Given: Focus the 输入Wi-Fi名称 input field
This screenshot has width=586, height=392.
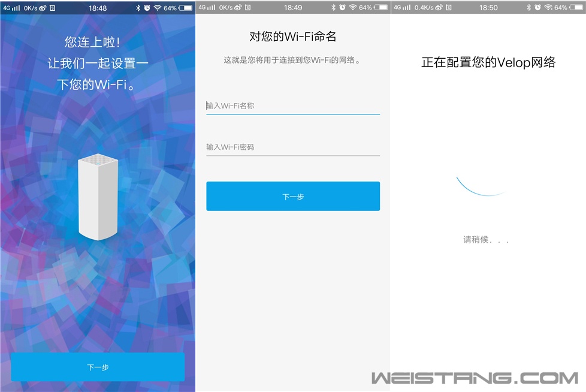Looking at the screenshot, I should (292, 105).
